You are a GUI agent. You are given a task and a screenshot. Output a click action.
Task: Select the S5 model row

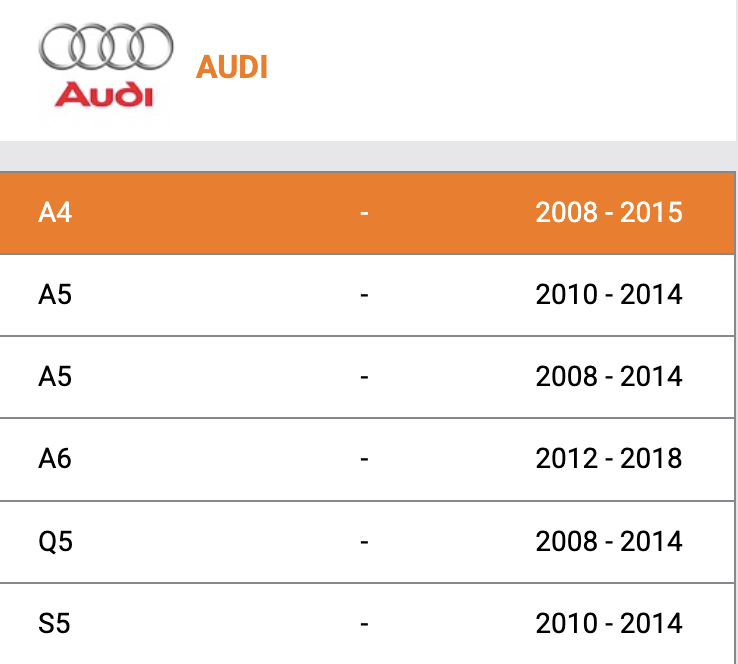pyautogui.click(x=367, y=624)
